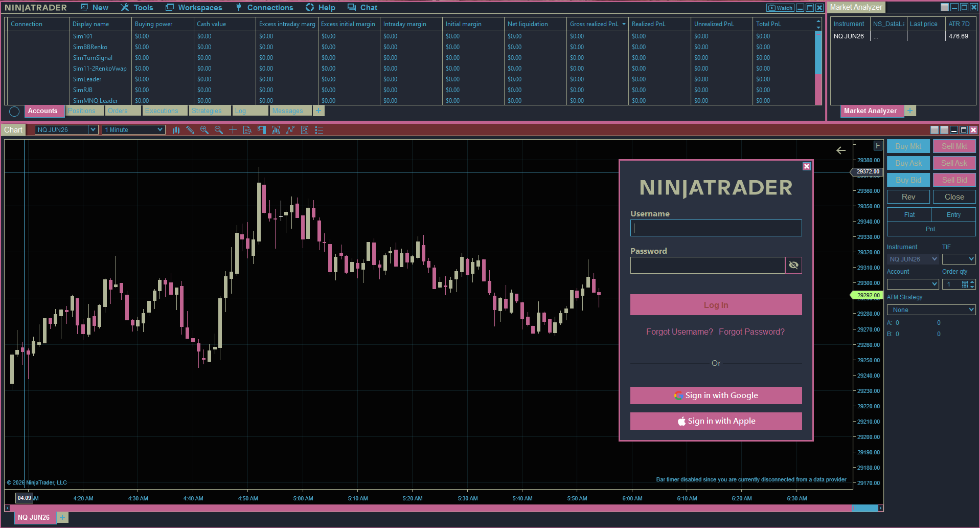This screenshot has width=980, height=528.
Task: Open the Strategies icon in chart toolbar
Action: (x=290, y=130)
